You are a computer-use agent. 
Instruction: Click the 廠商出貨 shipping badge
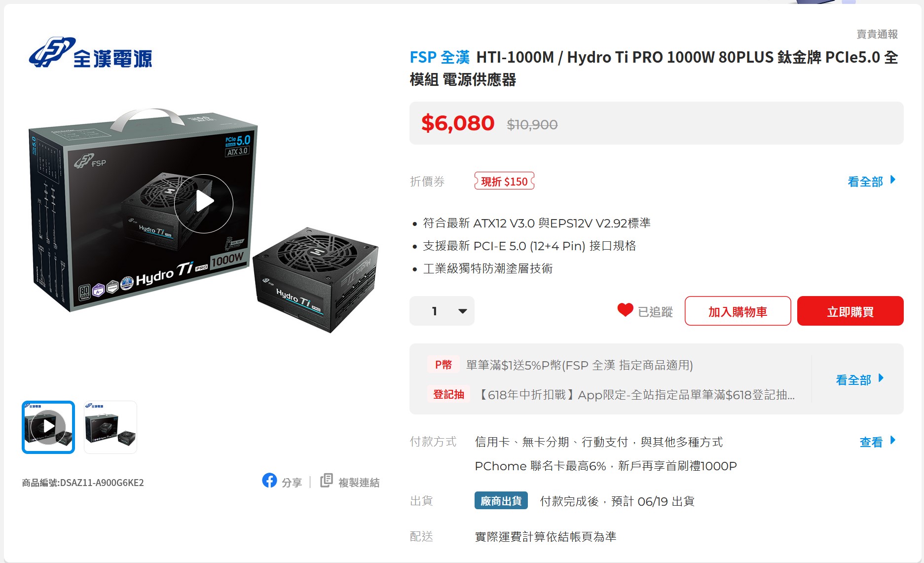(501, 501)
